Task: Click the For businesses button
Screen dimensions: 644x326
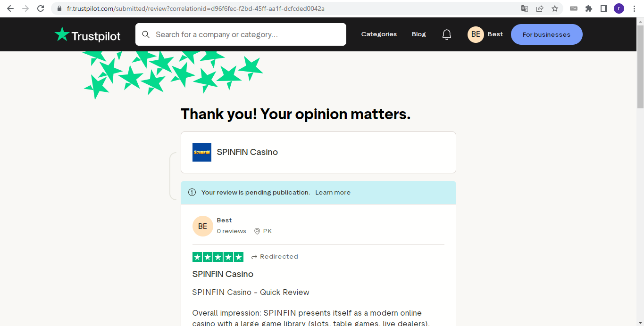Action: point(546,34)
